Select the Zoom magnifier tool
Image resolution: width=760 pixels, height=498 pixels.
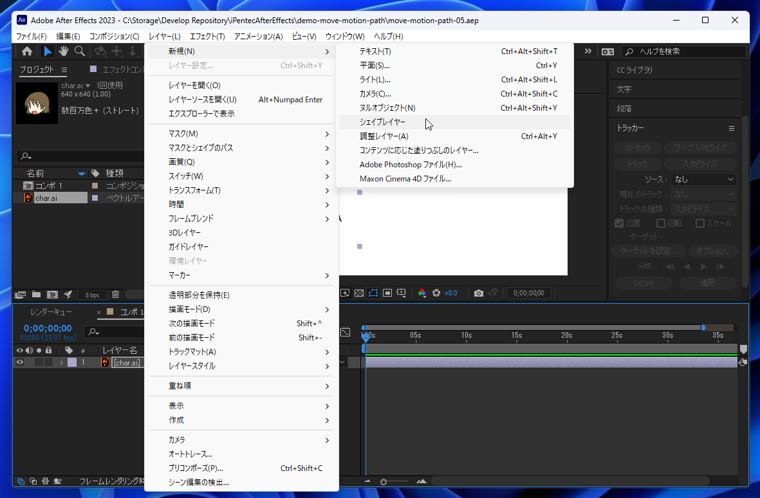79,52
